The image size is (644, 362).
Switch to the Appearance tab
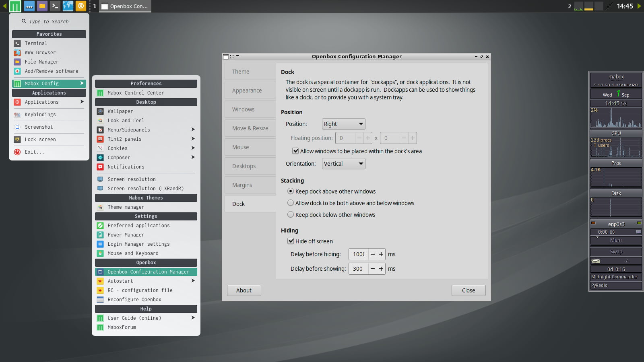point(250,90)
